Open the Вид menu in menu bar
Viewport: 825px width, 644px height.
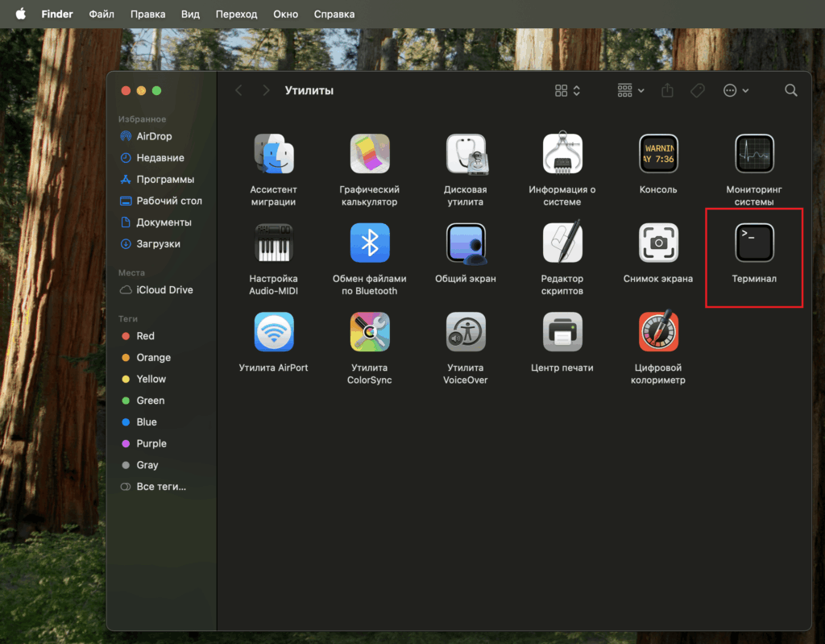191,14
